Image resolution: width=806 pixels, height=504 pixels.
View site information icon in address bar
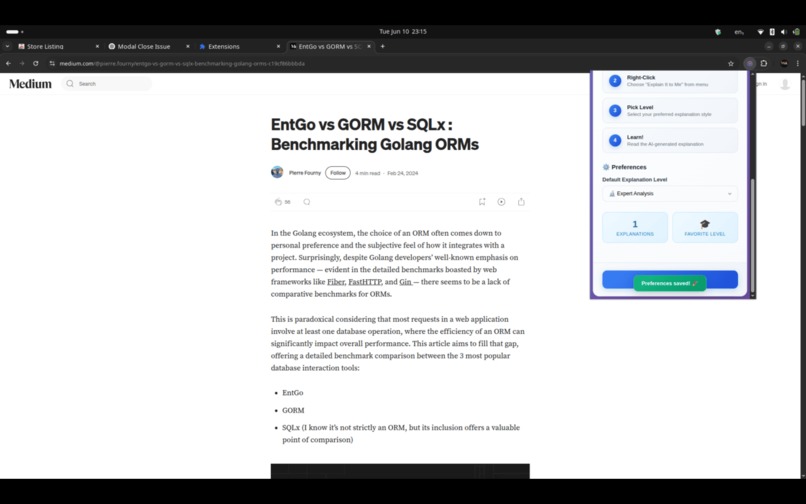[52, 63]
